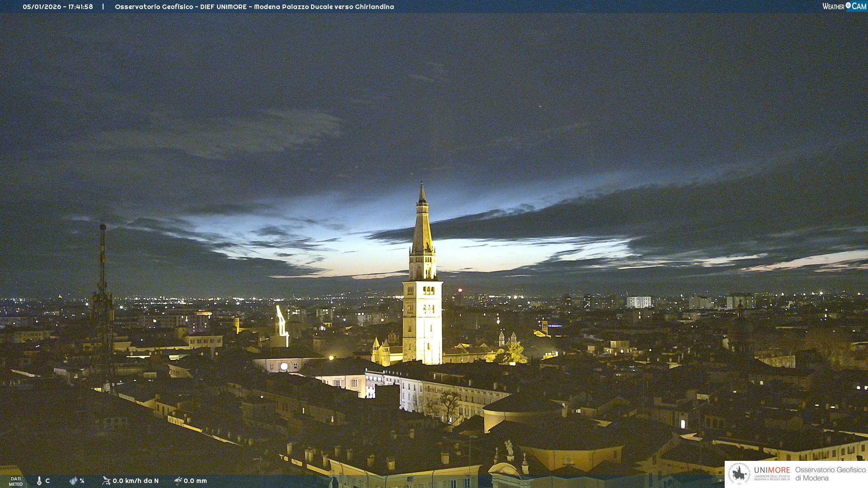Click the temperature C unit label
868x488 pixels.
coord(47,481)
